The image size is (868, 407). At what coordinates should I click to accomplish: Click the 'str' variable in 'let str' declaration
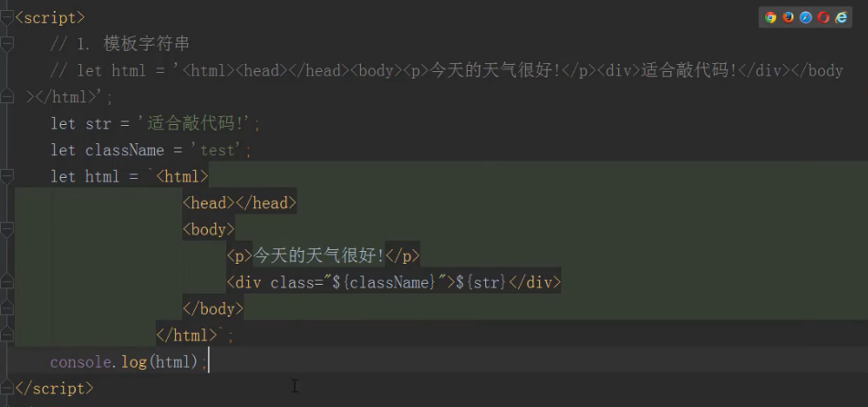click(x=98, y=123)
